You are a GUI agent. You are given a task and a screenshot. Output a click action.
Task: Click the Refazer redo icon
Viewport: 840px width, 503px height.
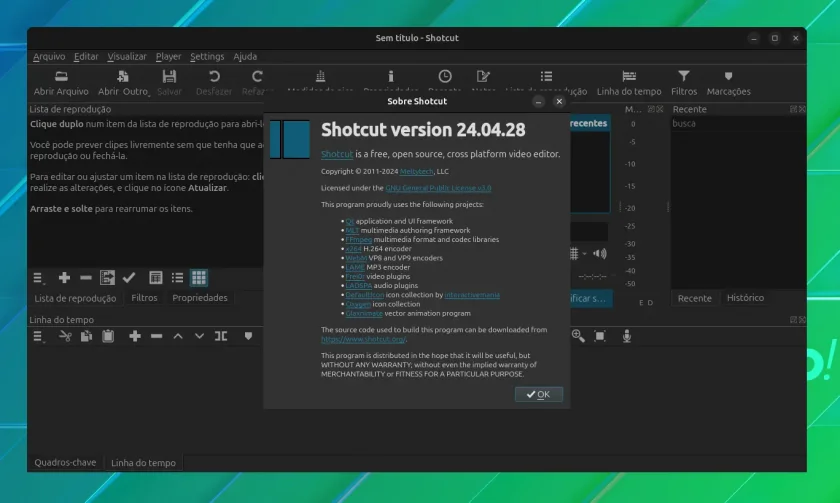coord(257,76)
